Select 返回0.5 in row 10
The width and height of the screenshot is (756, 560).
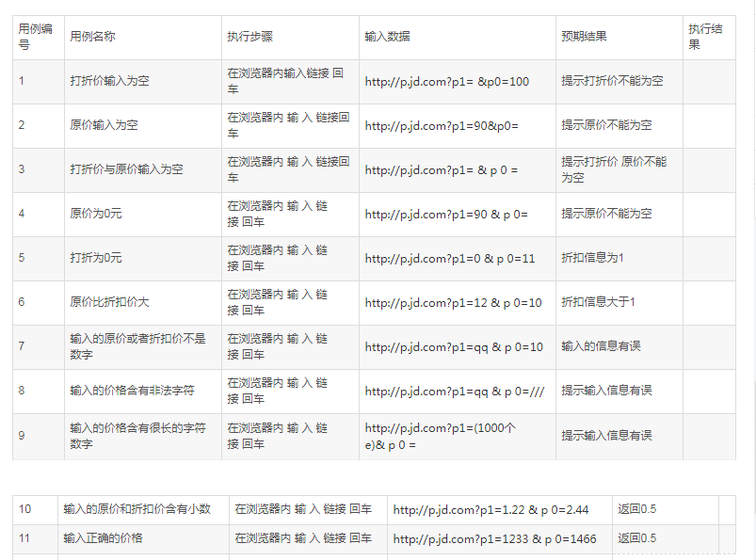[637, 509]
